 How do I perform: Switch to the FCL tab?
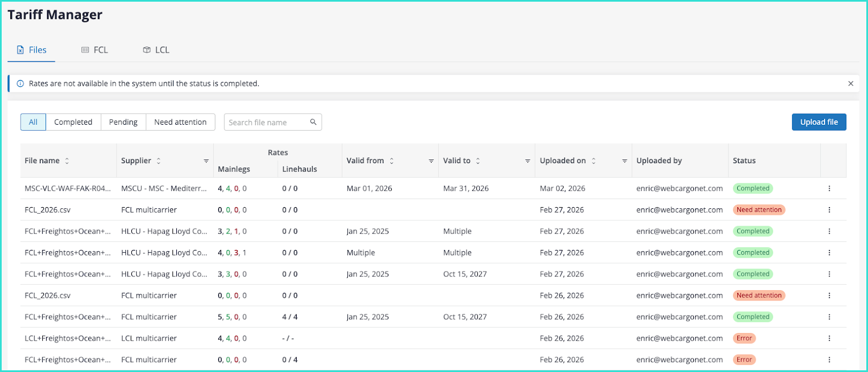(94, 50)
